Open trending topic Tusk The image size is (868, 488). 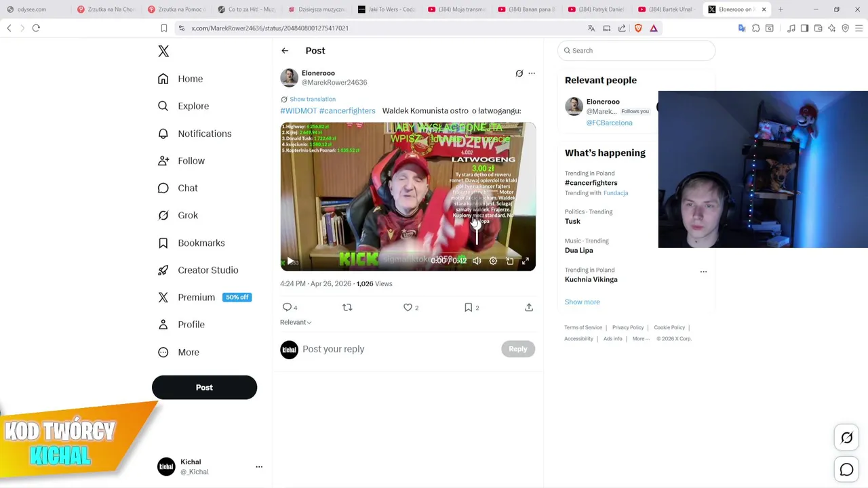coord(572,222)
